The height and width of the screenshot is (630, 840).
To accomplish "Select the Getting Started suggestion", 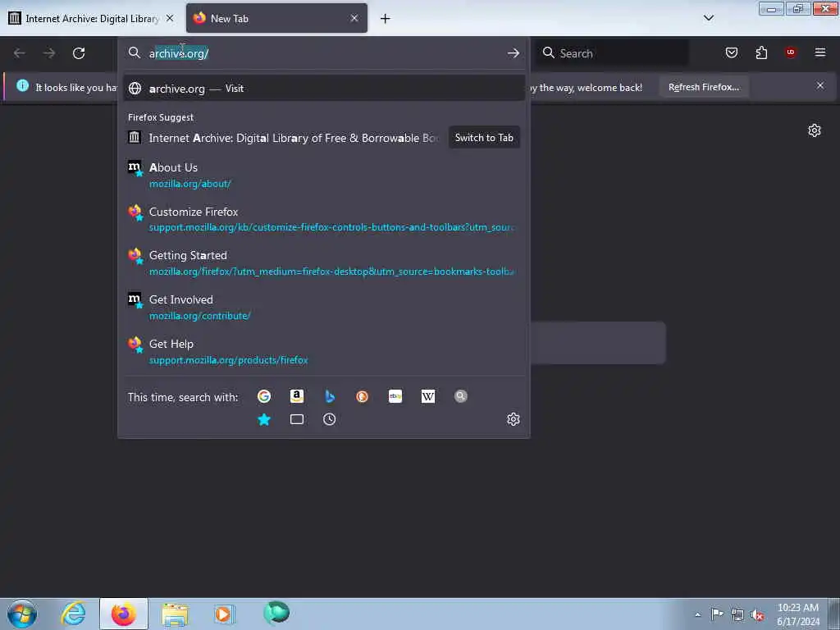I will 323,263.
